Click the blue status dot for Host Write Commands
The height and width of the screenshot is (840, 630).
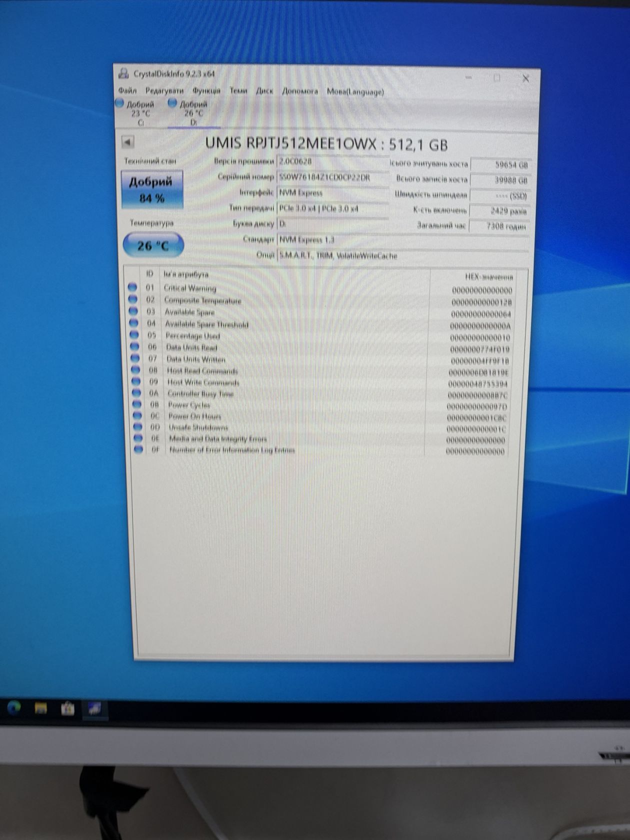(x=135, y=381)
